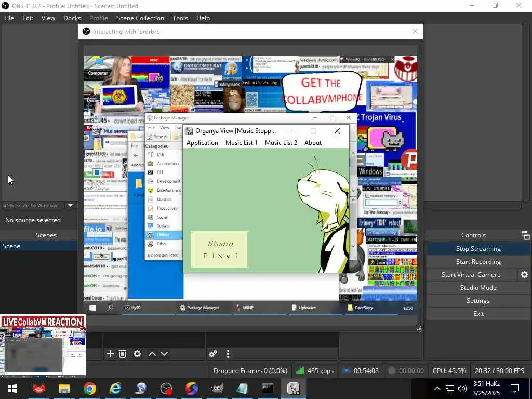Open the Help menu in OBS
This screenshot has width=532, height=399.
203,18
